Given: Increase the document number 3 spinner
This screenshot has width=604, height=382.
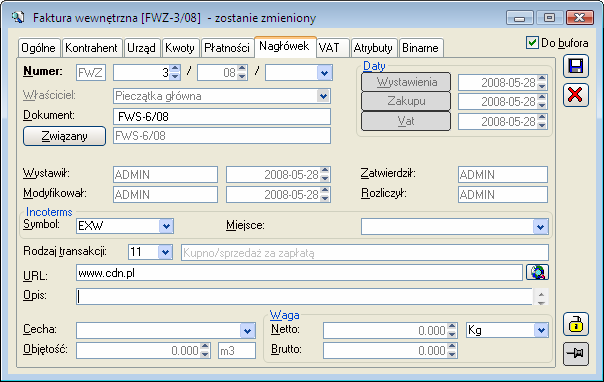Looking at the screenshot, I should pos(175,69).
